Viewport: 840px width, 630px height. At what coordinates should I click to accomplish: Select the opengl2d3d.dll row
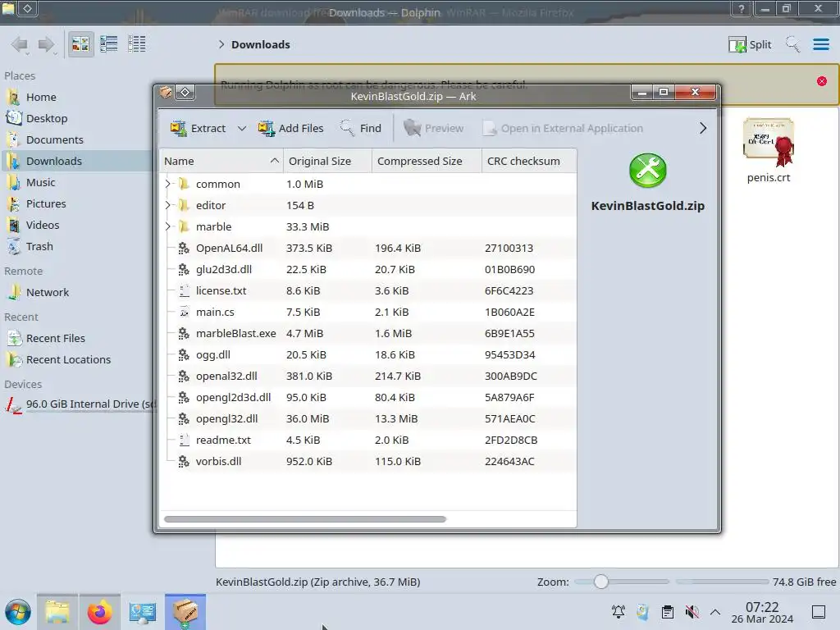tap(368, 398)
